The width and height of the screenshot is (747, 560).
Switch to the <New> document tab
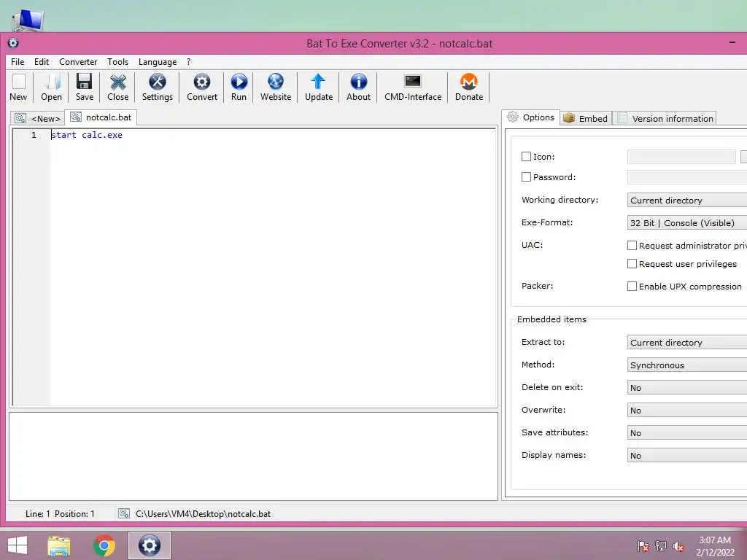38,119
